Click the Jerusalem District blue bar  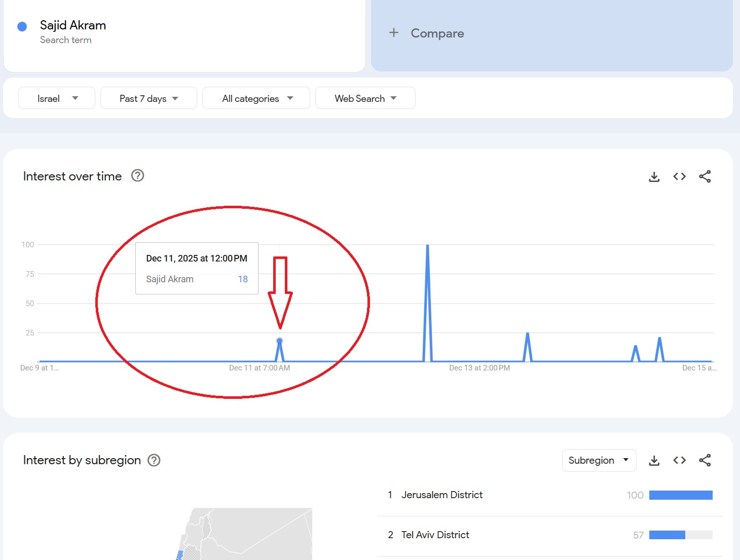[681, 495]
